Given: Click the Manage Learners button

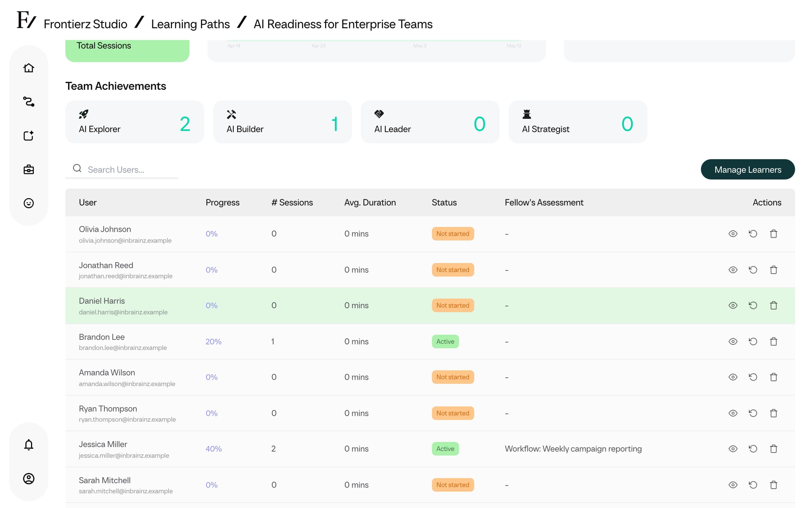Looking at the screenshot, I should pyautogui.click(x=748, y=169).
